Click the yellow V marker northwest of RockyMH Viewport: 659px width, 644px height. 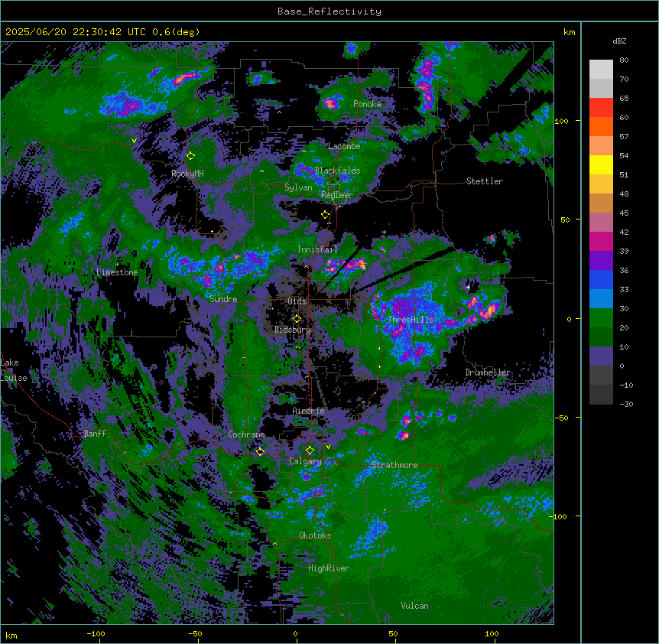pos(134,141)
